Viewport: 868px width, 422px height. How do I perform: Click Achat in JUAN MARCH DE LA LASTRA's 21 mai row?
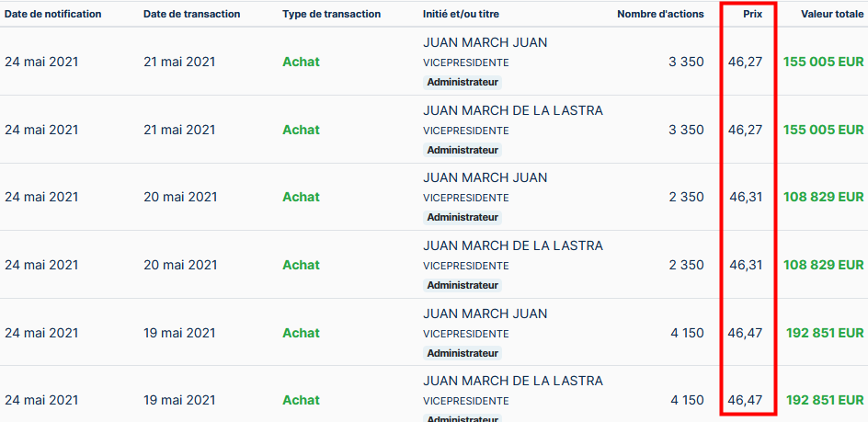tap(301, 130)
